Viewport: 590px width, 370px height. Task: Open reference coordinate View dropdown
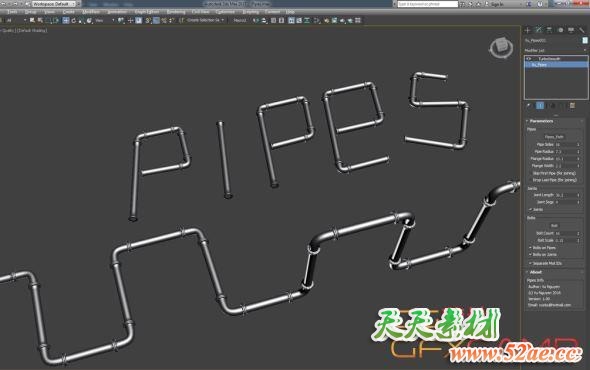[104, 20]
